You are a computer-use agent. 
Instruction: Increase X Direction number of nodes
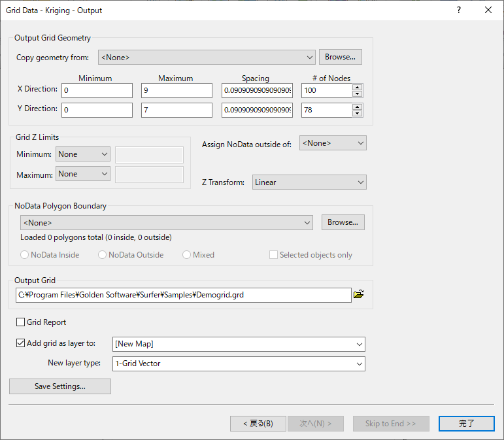pyautogui.click(x=358, y=88)
